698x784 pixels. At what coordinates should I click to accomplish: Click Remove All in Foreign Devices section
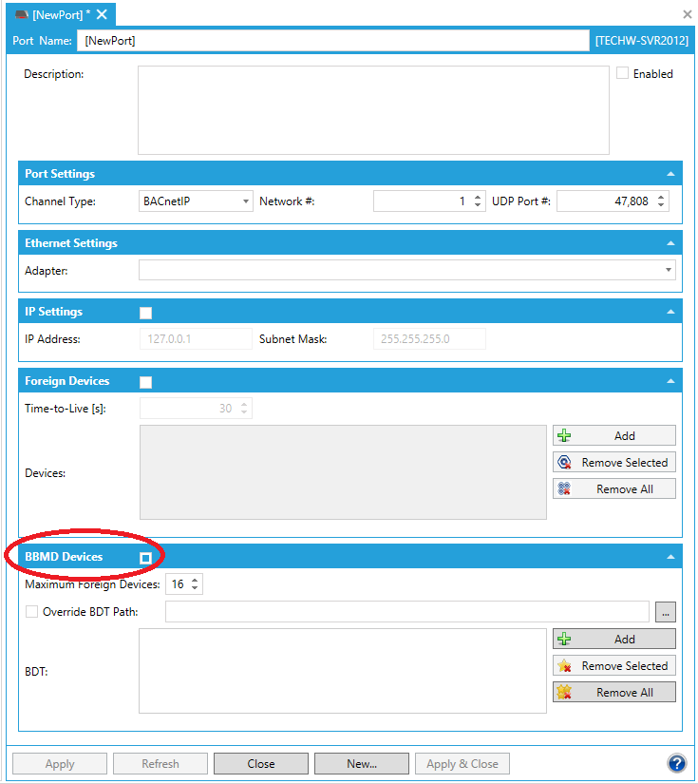tap(613, 489)
